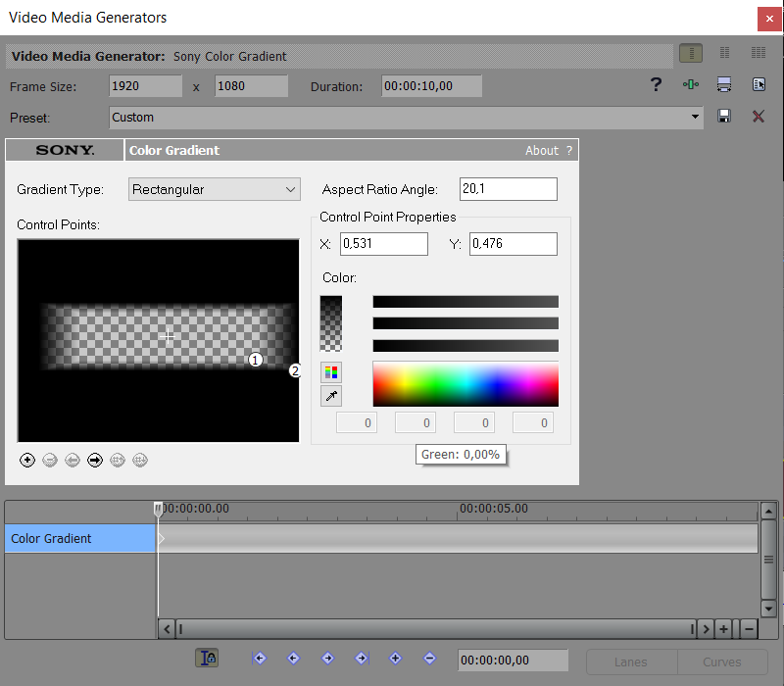Pick the eyedropper color sampler tool
Viewport: 784px width, 686px height.
coord(330,396)
